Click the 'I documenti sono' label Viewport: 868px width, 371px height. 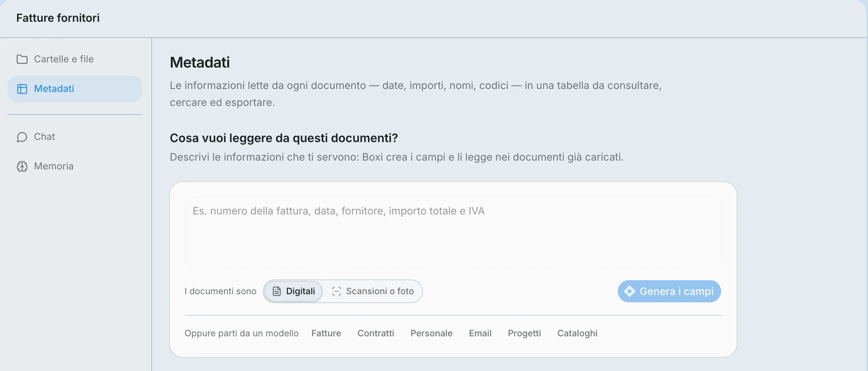click(220, 291)
